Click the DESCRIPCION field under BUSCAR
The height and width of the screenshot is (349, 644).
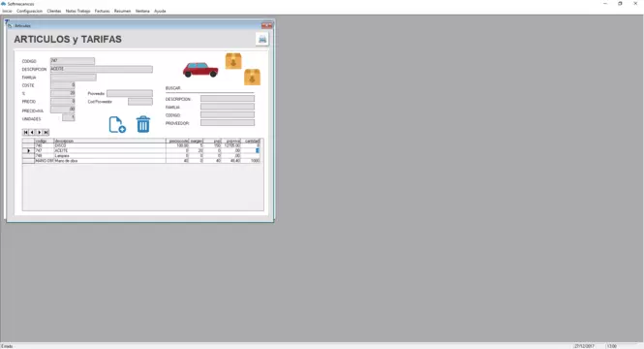tap(228, 99)
